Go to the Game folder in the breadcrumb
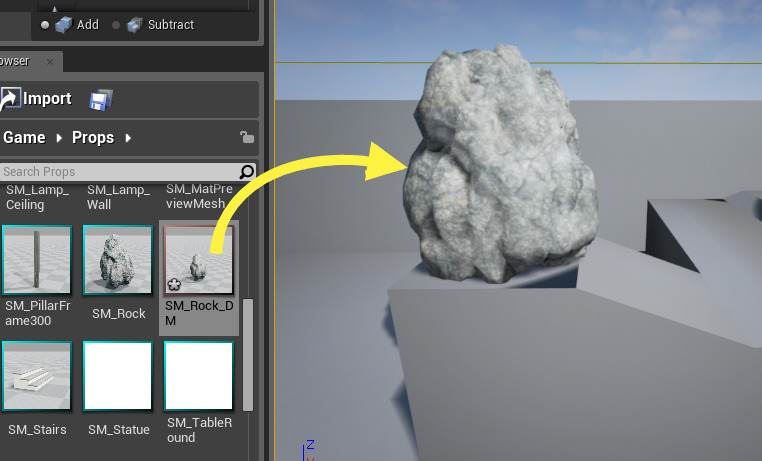Screen dimensions: 762x461 pos(24,138)
